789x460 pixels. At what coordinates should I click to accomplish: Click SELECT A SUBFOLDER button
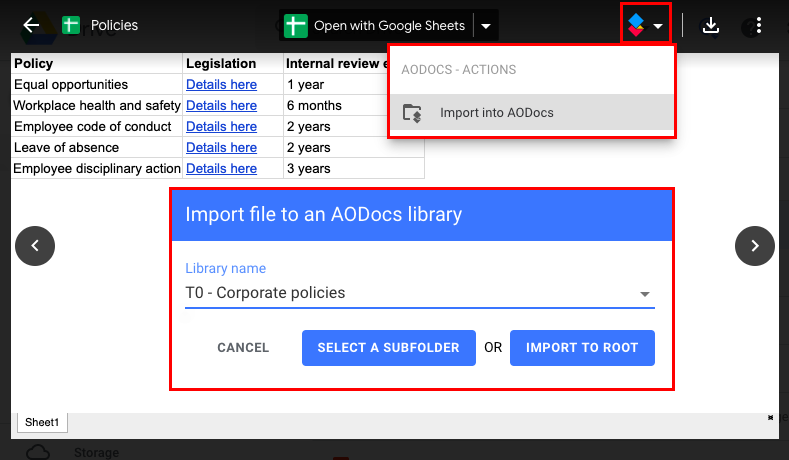[x=388, y=348]
